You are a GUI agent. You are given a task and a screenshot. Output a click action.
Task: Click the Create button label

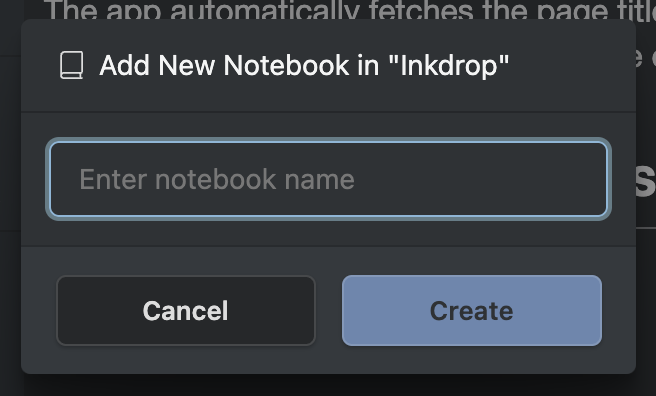pos(472,311)
